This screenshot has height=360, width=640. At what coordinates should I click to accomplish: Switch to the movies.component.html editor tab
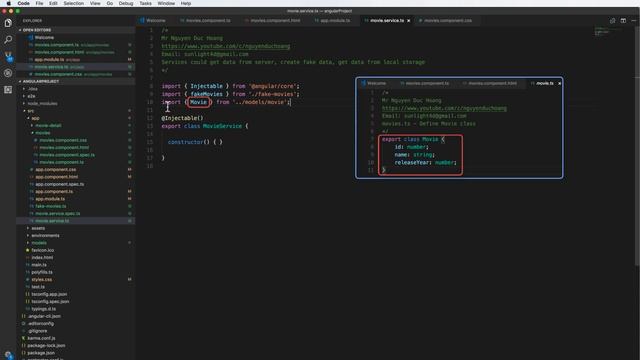[x=275, y=20]
